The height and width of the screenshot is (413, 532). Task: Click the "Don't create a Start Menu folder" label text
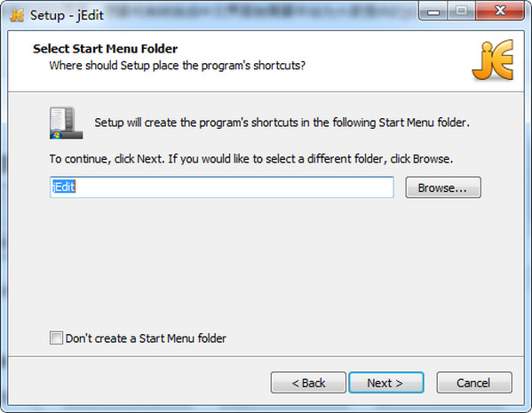[146, 338]
